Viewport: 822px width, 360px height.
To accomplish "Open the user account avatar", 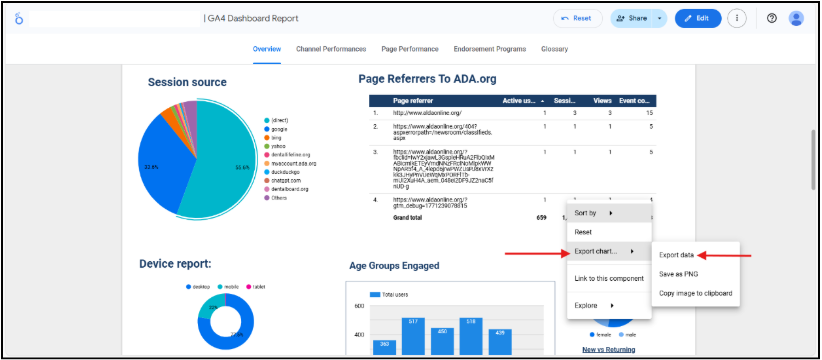I will pyautogui.click(x=796, y=18).
